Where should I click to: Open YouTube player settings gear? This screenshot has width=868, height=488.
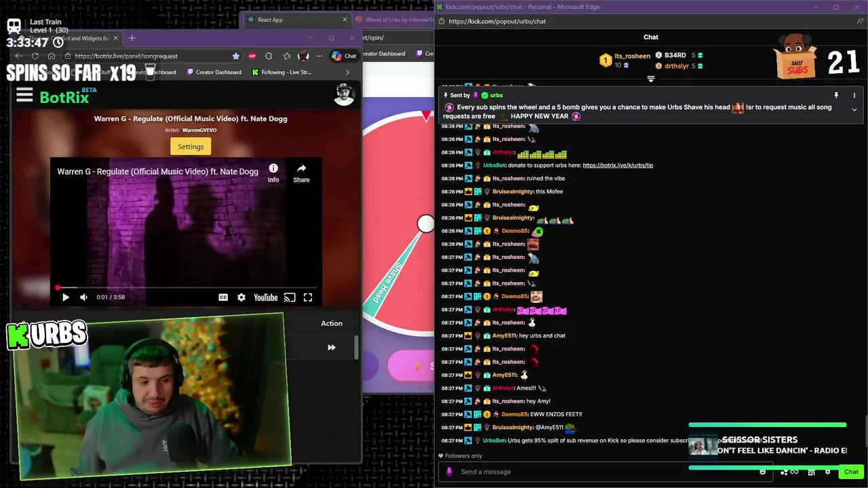coord(241,297)
